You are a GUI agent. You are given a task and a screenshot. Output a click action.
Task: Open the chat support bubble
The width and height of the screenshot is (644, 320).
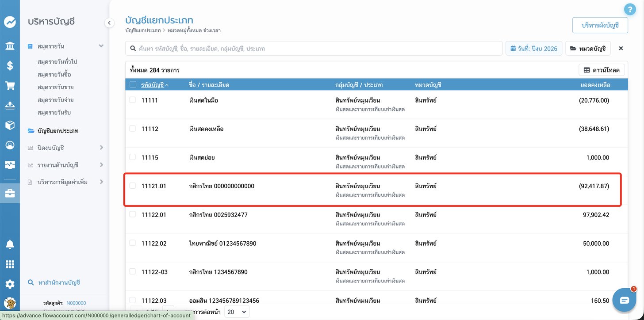[624, 300]
